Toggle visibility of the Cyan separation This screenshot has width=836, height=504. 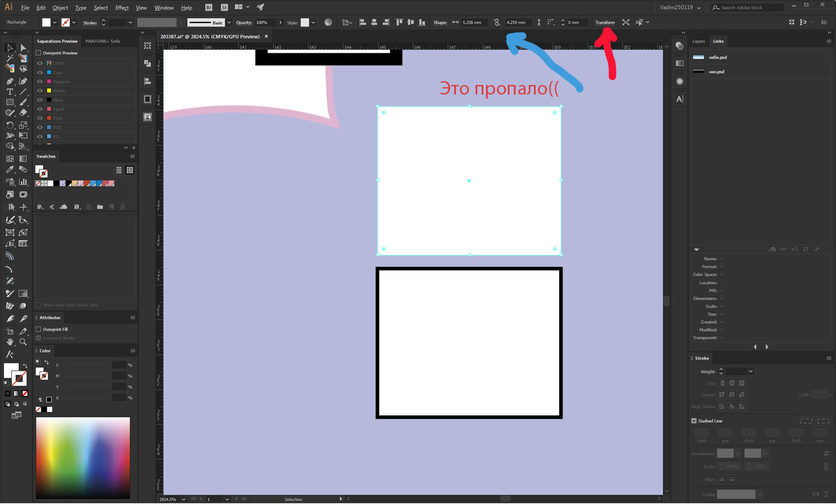click(x=40, y=72)
